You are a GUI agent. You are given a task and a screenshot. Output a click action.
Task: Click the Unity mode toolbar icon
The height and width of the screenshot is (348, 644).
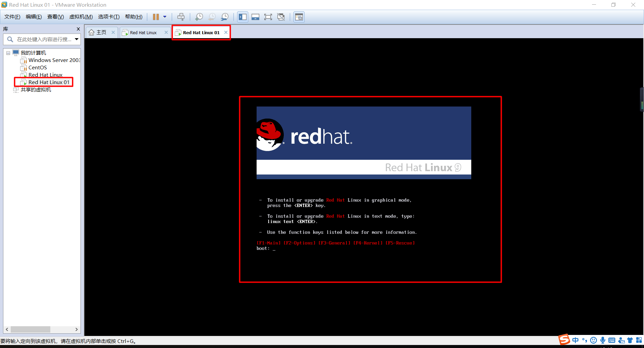(x=281, y=17)
